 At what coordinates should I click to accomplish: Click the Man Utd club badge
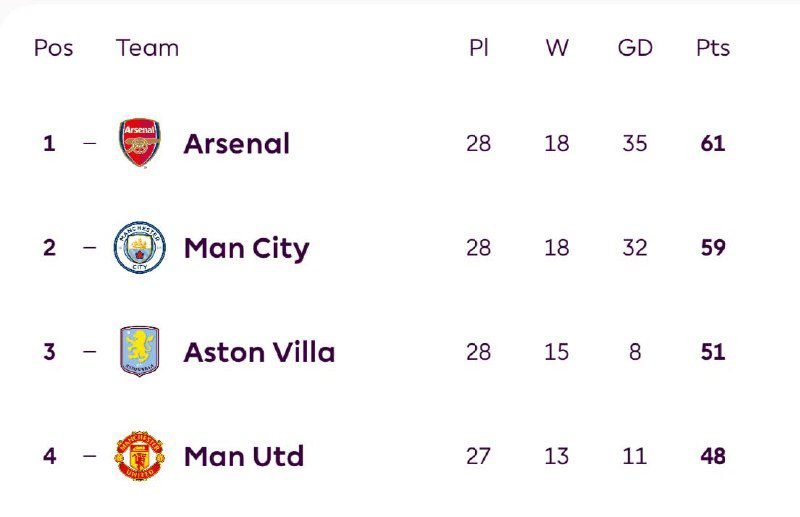click(139, 456)
